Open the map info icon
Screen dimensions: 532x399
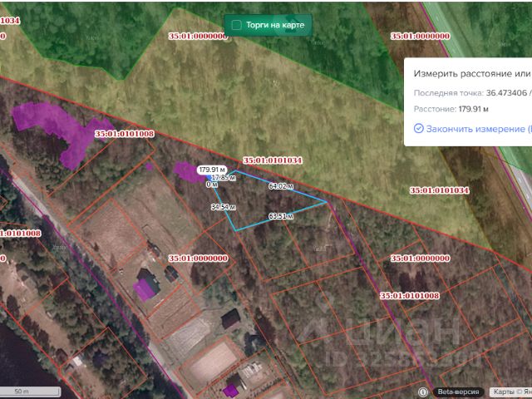[423, 392]
